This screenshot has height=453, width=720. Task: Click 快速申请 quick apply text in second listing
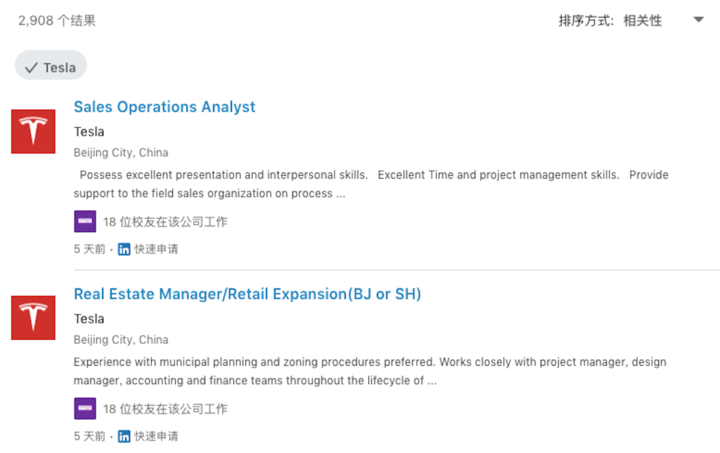156,436
